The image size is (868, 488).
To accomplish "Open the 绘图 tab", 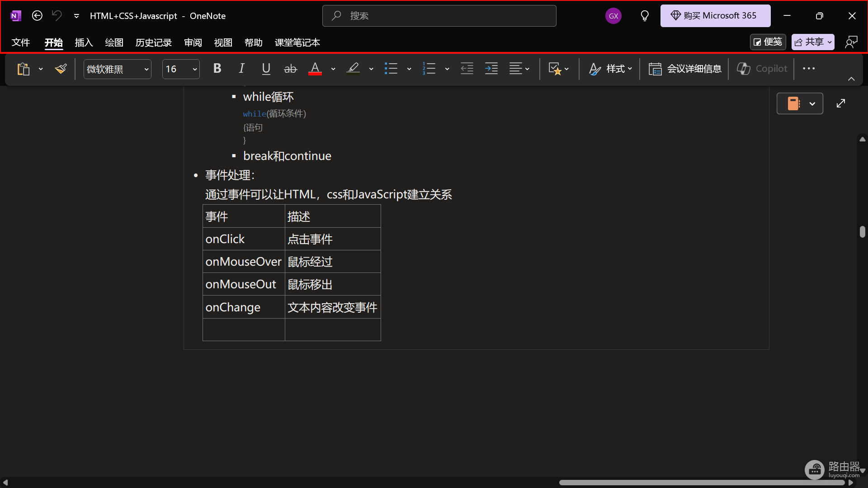I will pos(114,42).
